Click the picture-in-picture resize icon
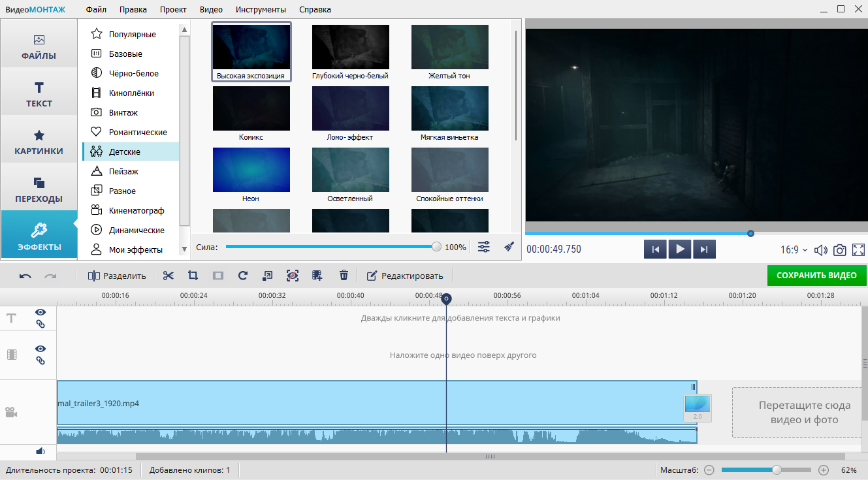This screenshot has height=480, width=868. click(268, 276)
